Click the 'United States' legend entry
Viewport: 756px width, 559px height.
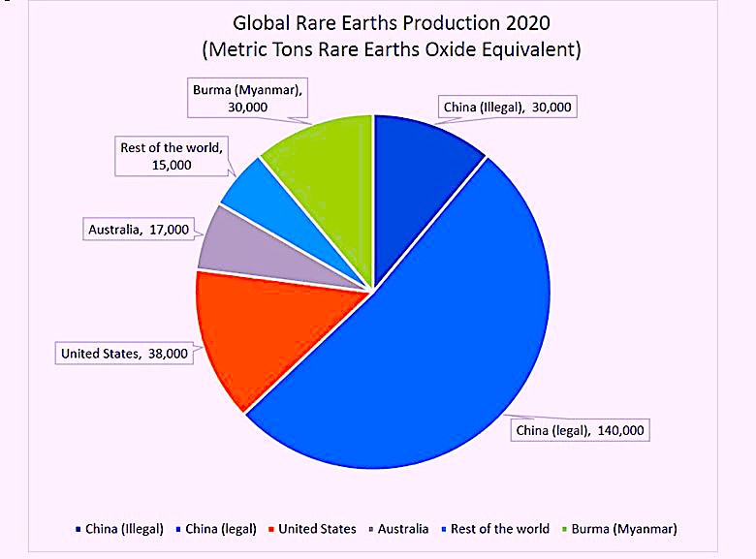tap(312, 529)
